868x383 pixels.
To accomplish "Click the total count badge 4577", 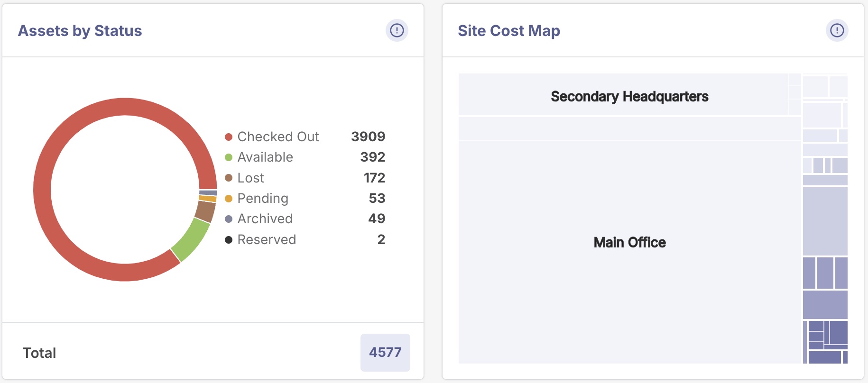I will click(x=385, y=353).
